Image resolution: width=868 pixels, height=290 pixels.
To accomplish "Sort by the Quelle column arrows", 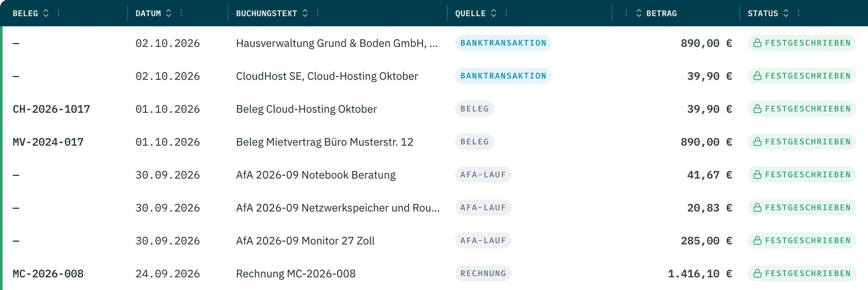I will [493, 13].
